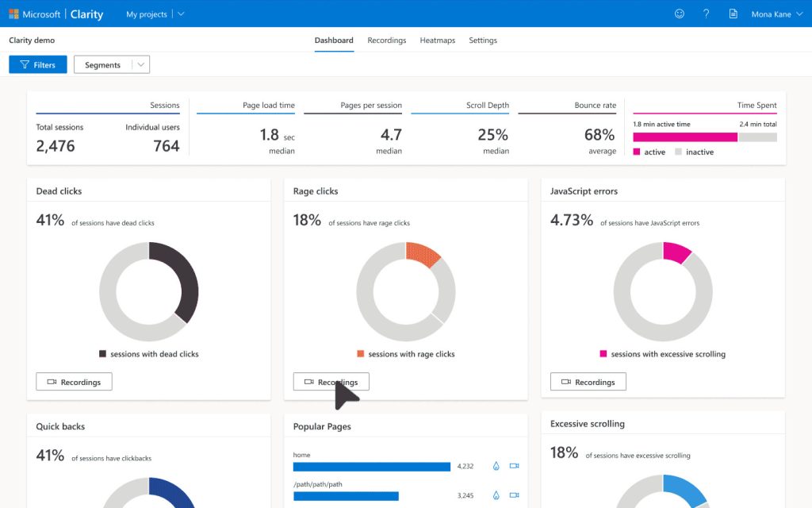Open the Heatmaps tab
Screen dimensions: 812x508
(437, 40)
